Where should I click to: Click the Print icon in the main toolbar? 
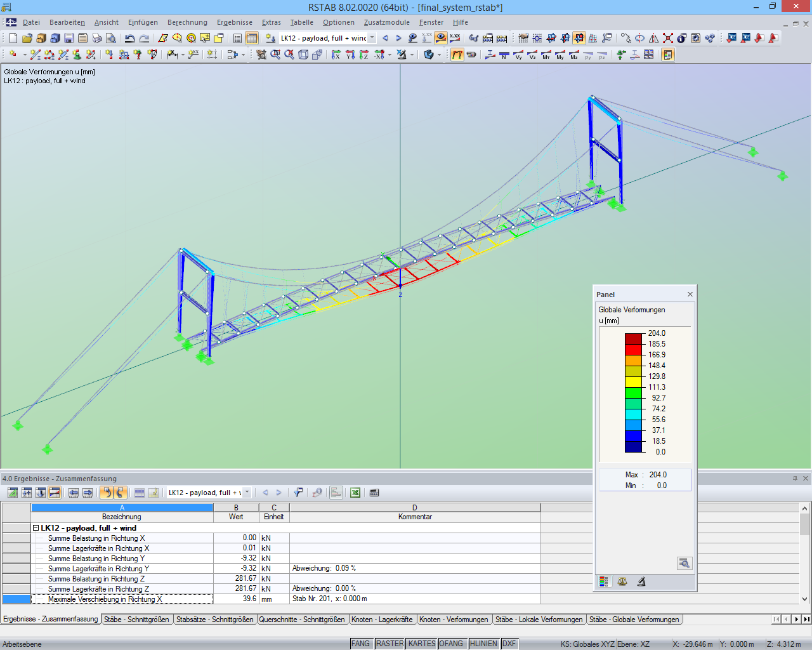point(96,38)
